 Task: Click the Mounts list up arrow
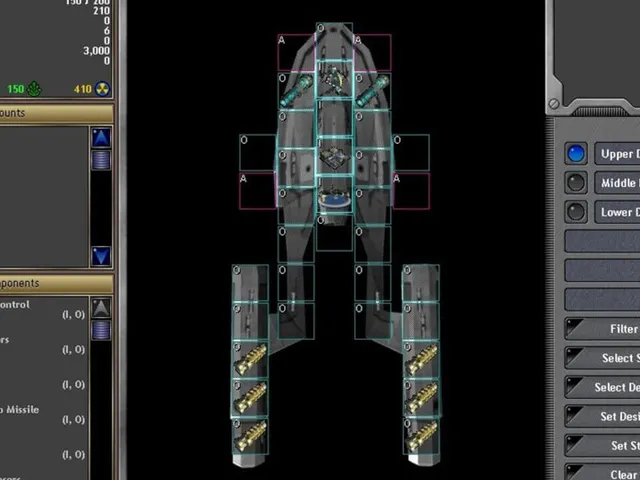tap(101, 137)
